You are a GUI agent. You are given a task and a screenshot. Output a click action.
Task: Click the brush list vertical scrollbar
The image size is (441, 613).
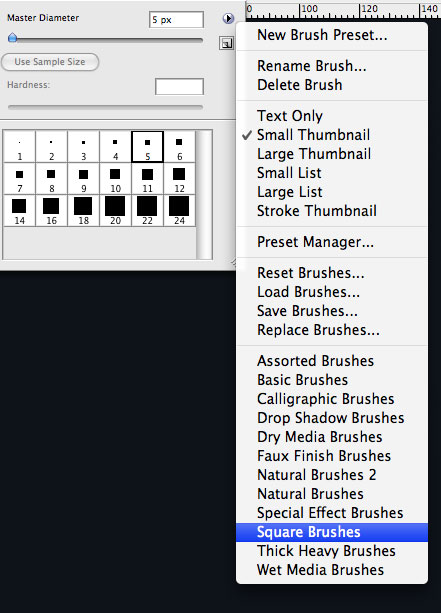coord(204,195)
